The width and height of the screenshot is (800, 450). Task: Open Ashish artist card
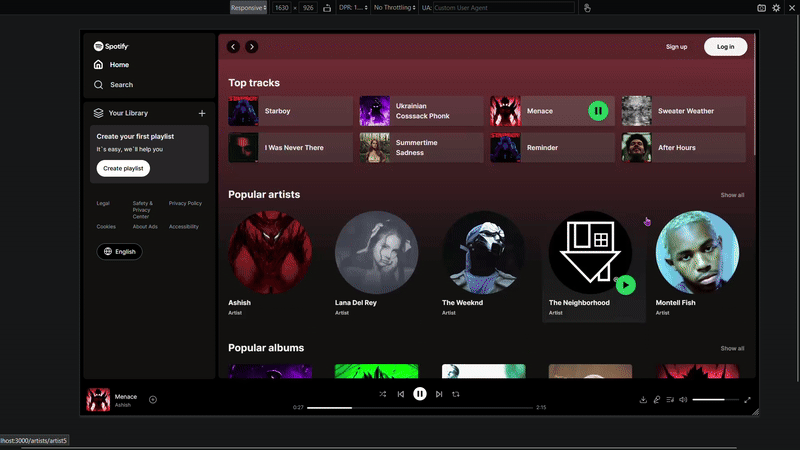(270, 264)
